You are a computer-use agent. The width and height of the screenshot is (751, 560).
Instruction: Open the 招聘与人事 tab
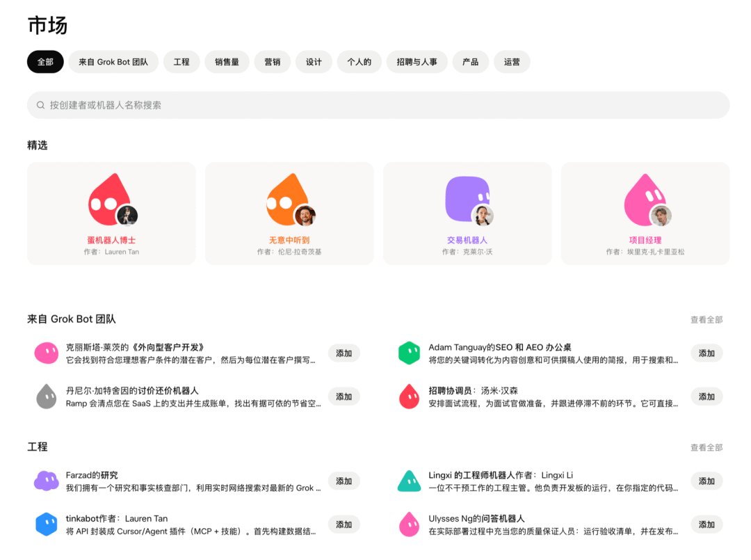pos(417,62)
